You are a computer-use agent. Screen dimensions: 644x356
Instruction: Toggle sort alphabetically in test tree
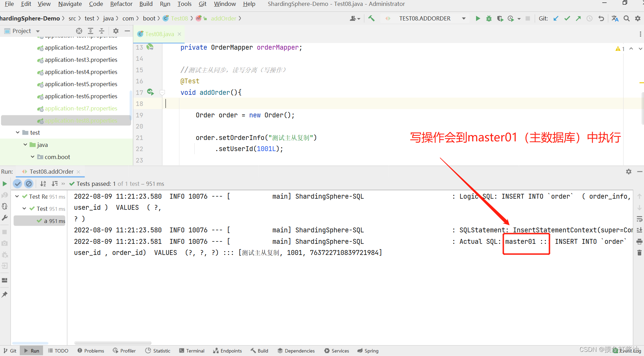point(43,184)
